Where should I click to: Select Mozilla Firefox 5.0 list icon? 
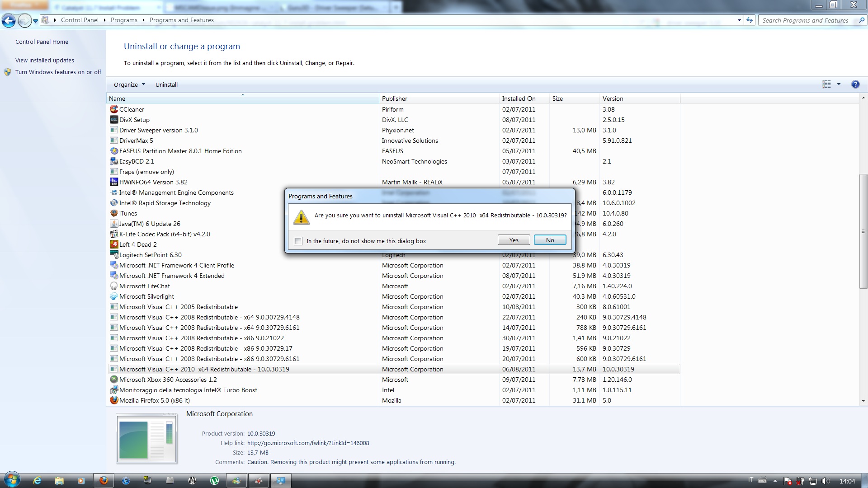click(x=114, y=400)
